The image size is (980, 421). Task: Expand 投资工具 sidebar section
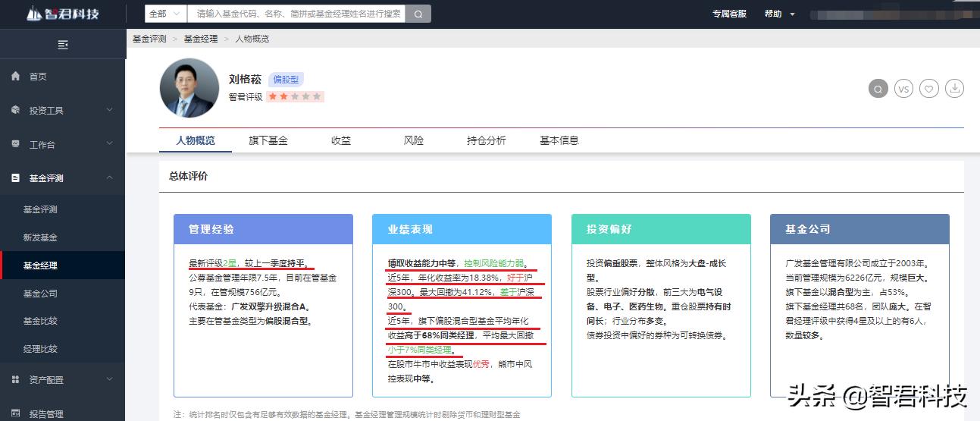tap(62, 110)
